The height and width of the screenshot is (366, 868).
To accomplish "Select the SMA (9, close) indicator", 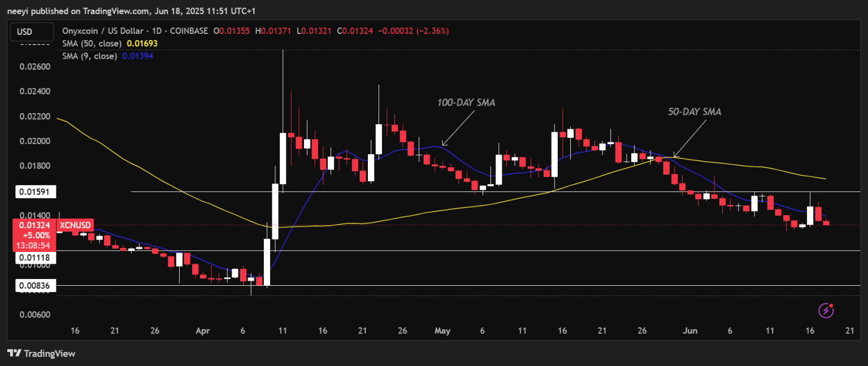I will (x=89, y=56).
